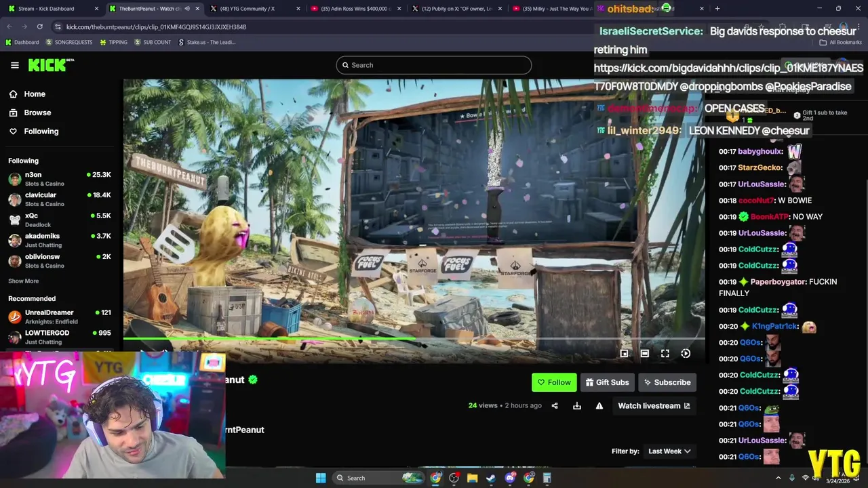Image resolution: width=868 pixels, height=488 pixels.
Task: Open File Explorer from taskbar
Action: point(473,478)
